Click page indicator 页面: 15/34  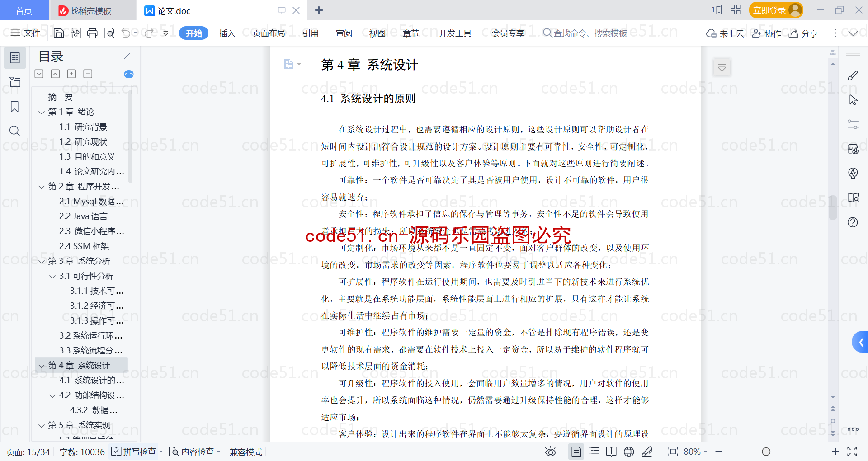28,452
